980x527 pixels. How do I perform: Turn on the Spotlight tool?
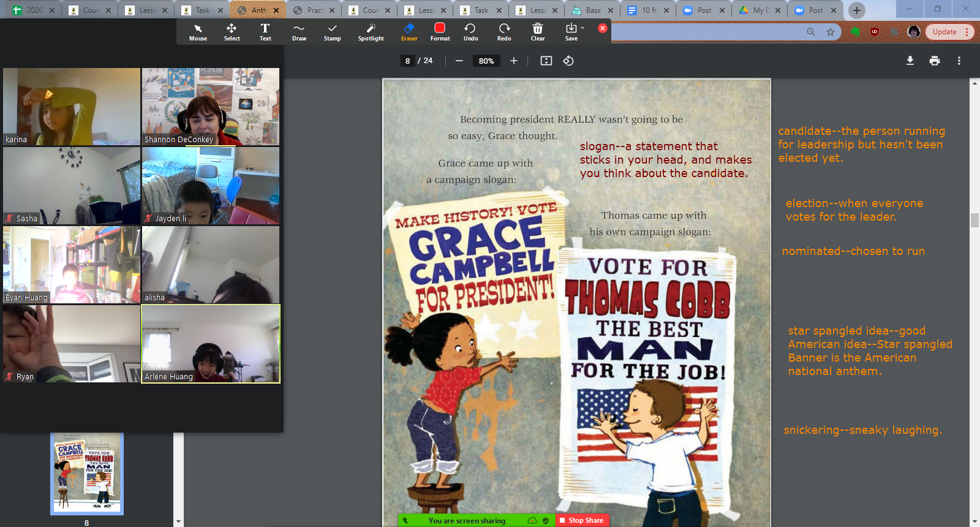click(x=371, y=32)
